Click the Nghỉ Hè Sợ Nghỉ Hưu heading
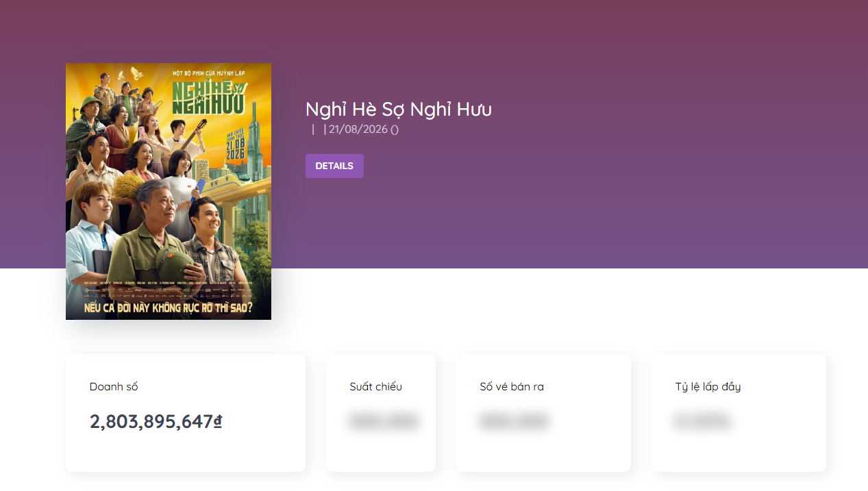 399,109
